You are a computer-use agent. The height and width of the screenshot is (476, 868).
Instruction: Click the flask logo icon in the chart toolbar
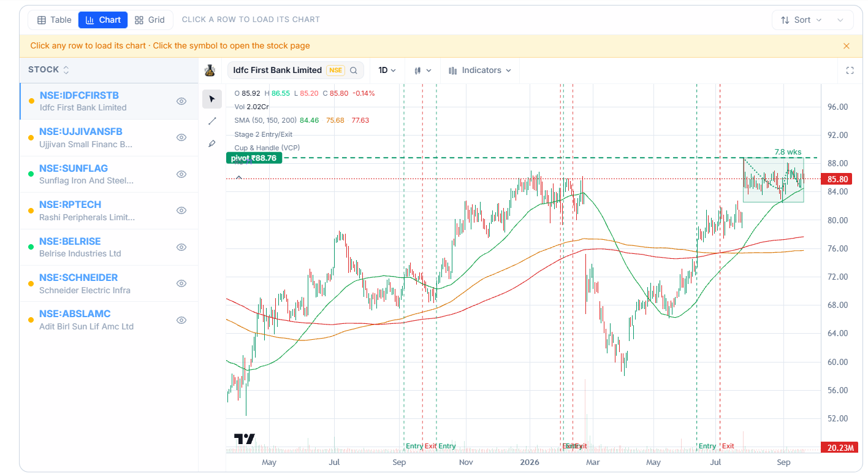tap(210, 71)
